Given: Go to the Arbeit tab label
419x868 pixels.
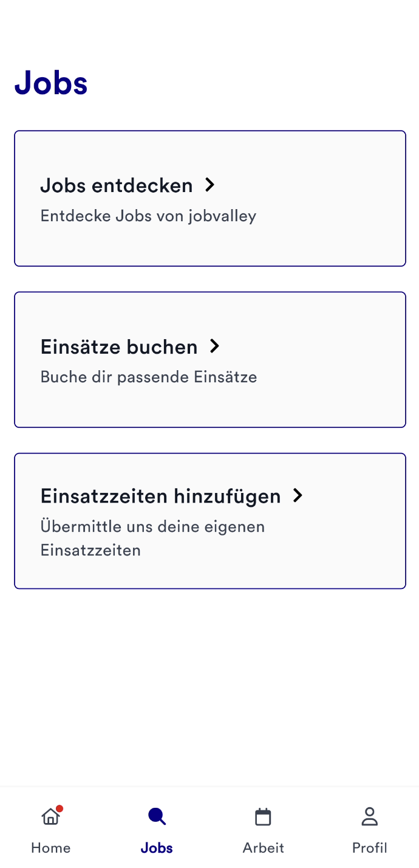Looking at the screenshot, I should click(x=263, y=847).
